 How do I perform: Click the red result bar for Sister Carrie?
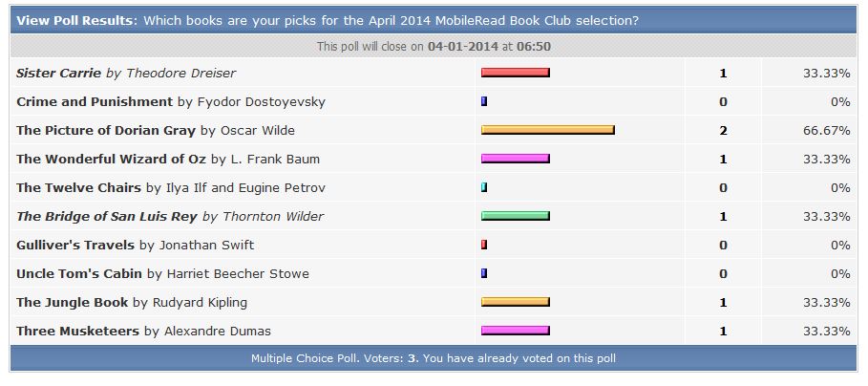(x=515, y=73)
